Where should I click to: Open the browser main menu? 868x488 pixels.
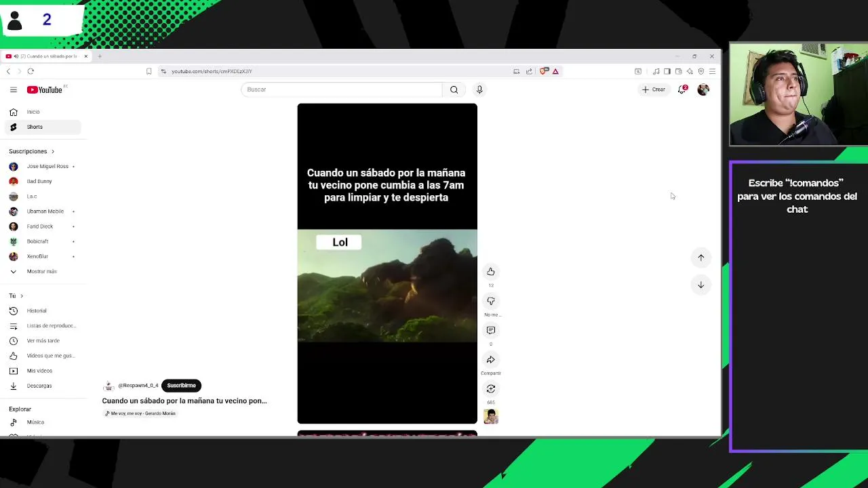712,71
